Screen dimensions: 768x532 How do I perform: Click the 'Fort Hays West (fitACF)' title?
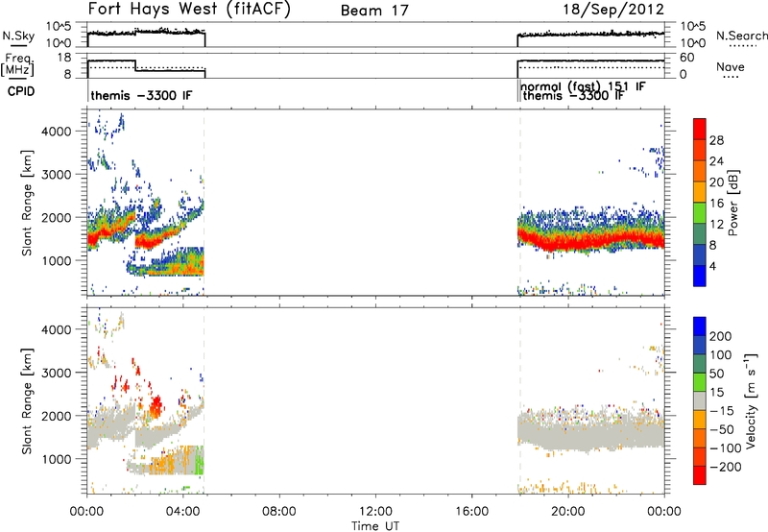189,9
